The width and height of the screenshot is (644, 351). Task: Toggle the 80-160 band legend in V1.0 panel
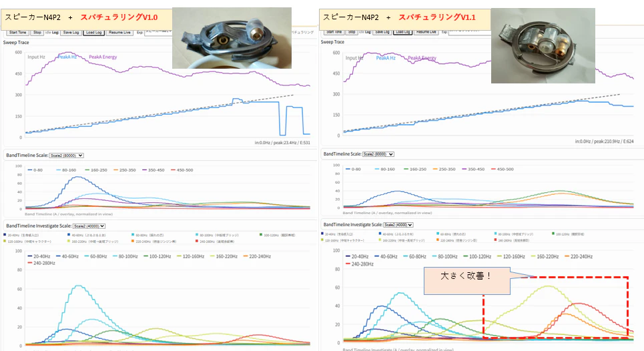(x=66, y=170)
